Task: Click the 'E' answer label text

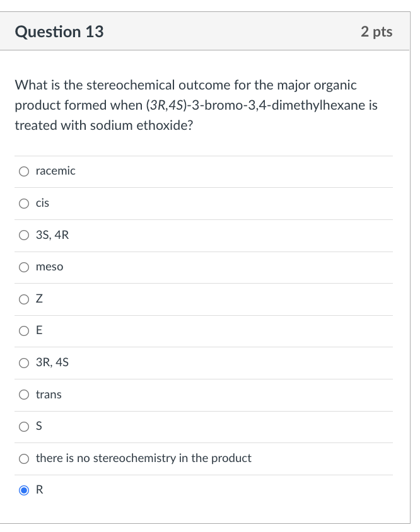Action: [x=39, y=331]
